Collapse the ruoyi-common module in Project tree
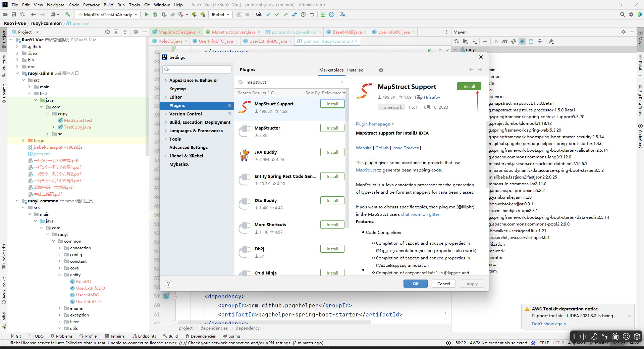The image size is (644, 349). [x=17, y=201]
